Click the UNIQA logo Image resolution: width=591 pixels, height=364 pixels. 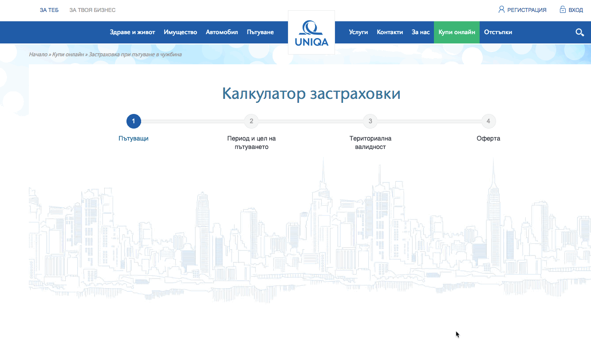(311, 32)
